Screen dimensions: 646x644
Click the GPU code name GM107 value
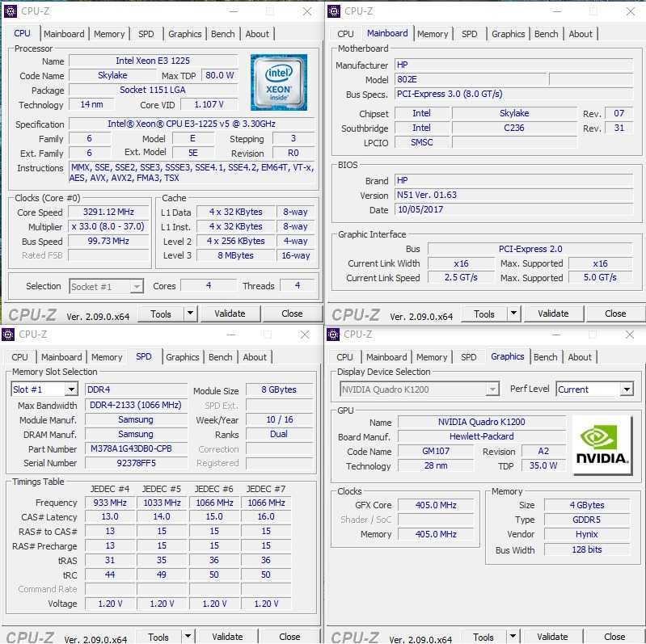point(436,452)
